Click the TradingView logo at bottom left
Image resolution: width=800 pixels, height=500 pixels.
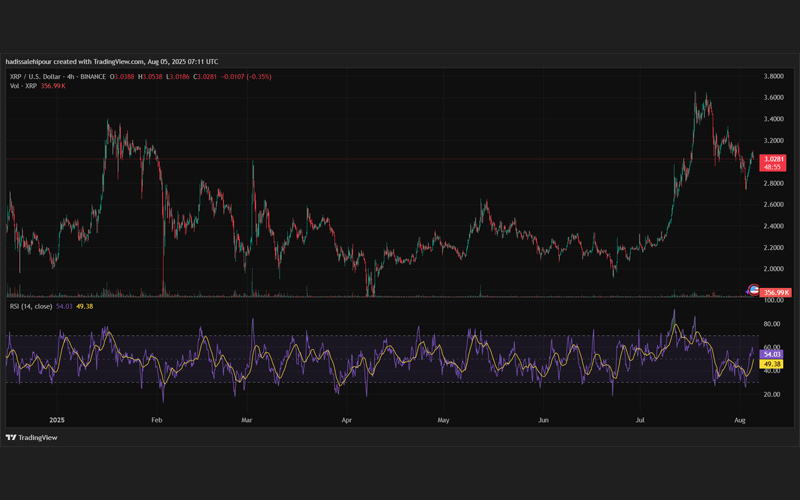tap(32, 438)
